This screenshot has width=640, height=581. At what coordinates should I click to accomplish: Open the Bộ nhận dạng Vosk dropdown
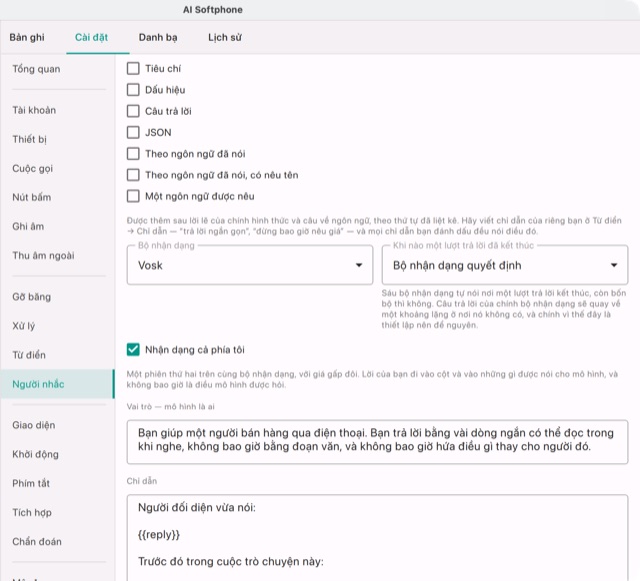click(250, 265)
